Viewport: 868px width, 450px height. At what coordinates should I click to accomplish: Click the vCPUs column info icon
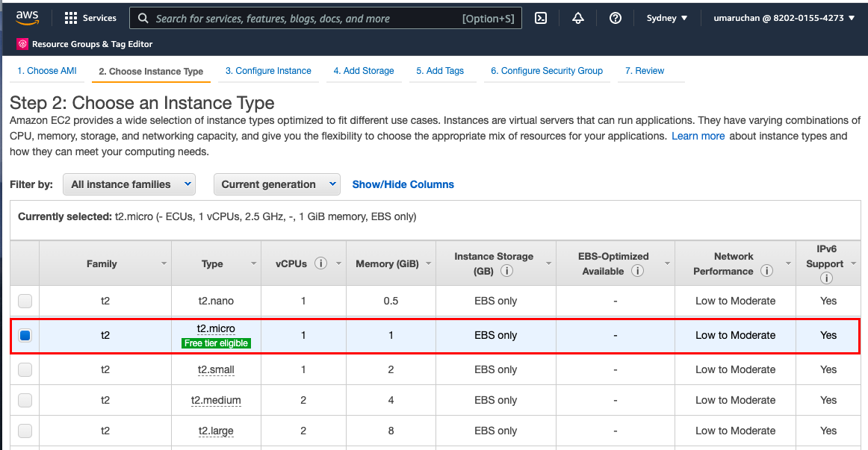coord(320,263)
